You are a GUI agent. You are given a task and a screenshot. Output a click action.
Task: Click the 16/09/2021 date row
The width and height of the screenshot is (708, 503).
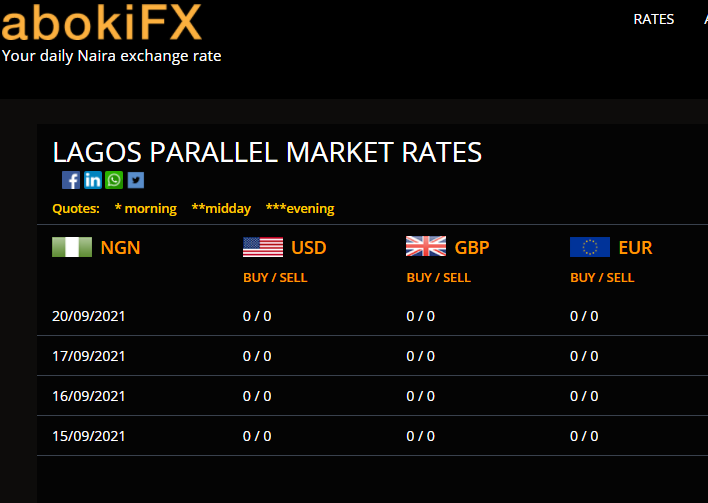coord(373,396)
